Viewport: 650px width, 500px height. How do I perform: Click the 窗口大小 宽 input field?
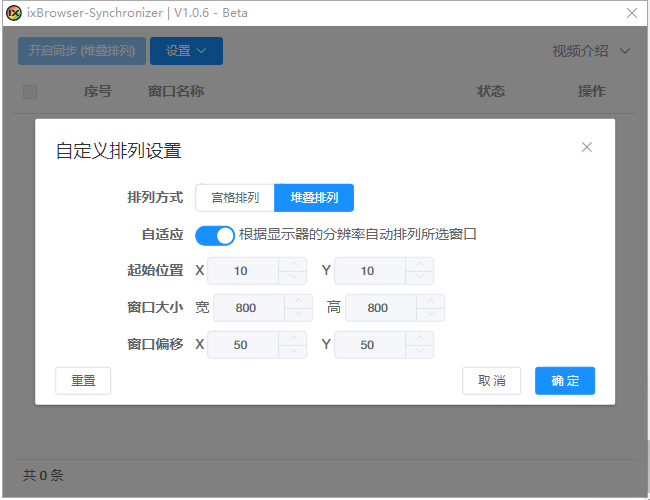pos(249,308)
